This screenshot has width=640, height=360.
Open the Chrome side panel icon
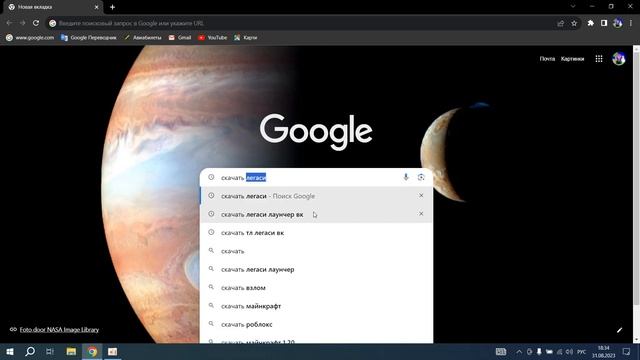604,23
